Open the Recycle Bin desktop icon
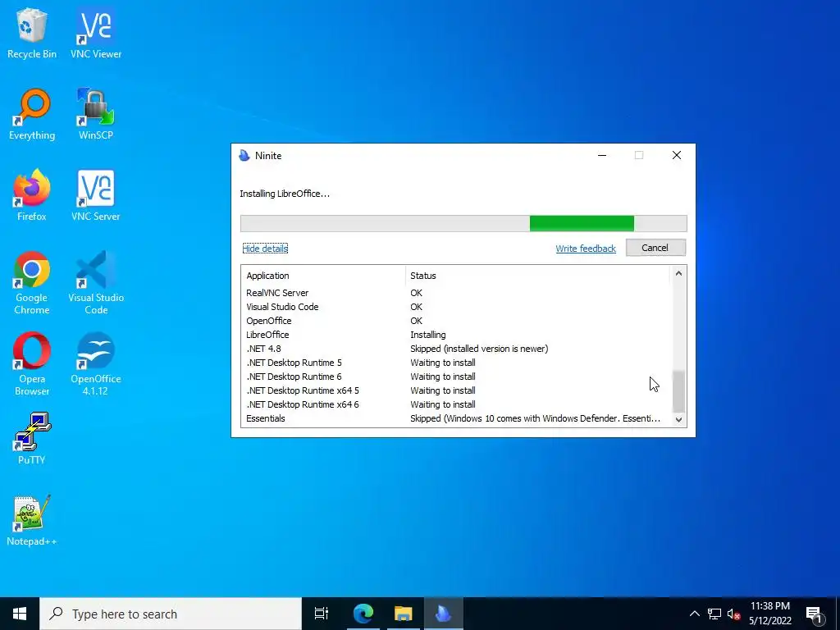The width and height of the screenshot is (840, 630). click(x=32, y=33)
